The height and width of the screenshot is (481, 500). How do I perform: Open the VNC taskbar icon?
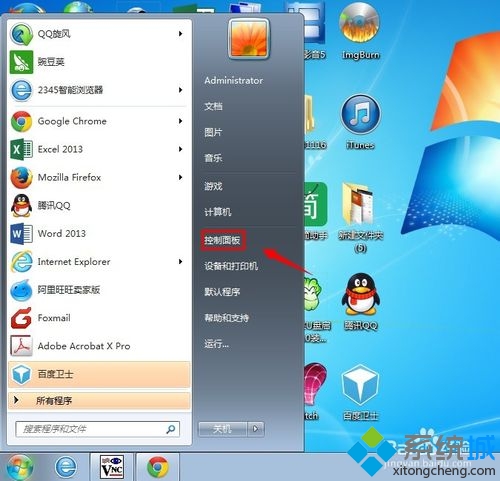(112, 467)
